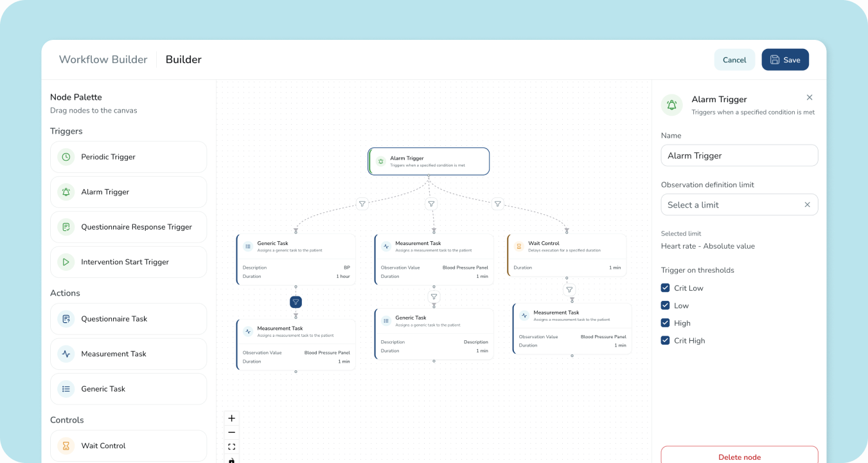
Task: Click hourglass icon on Wait Control canvas node
Action: (x=519, y=246)
